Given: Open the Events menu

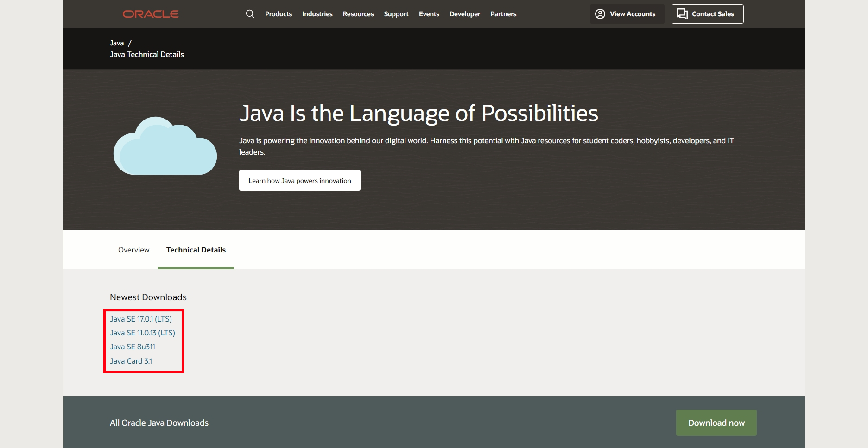Looking at the screenshot, I should [429, 14].
